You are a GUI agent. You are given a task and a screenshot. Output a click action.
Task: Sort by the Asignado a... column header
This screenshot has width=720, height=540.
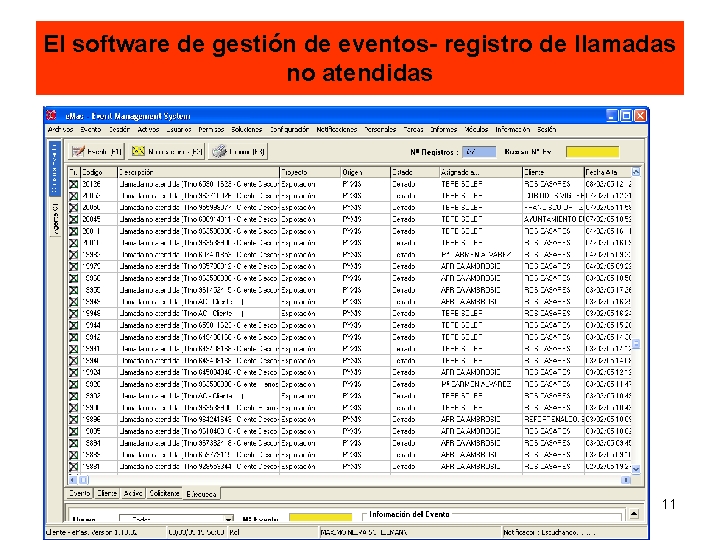click(480, 172)
